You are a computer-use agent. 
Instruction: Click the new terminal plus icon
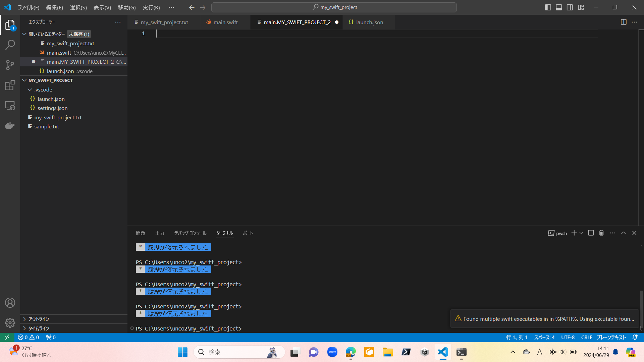pyautogui.click(x=574, y=233)
